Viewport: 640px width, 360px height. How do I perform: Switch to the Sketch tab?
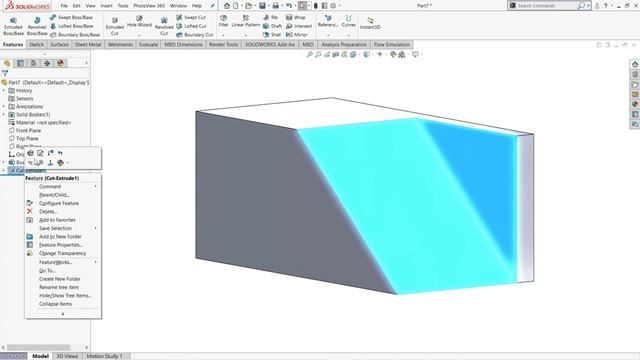point(36,44)
